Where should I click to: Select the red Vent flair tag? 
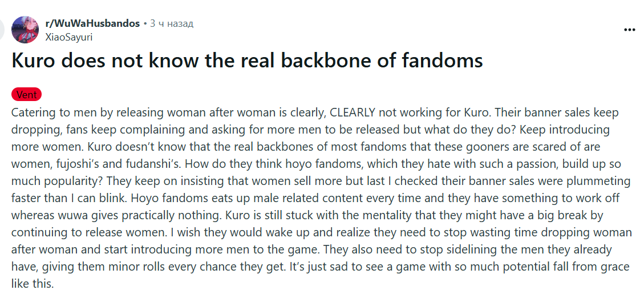26,95
